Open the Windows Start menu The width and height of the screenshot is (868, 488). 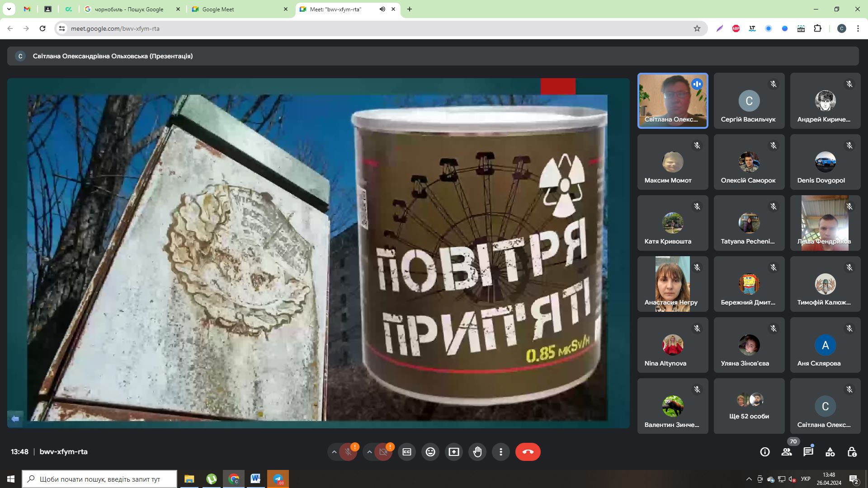point(11,479)
